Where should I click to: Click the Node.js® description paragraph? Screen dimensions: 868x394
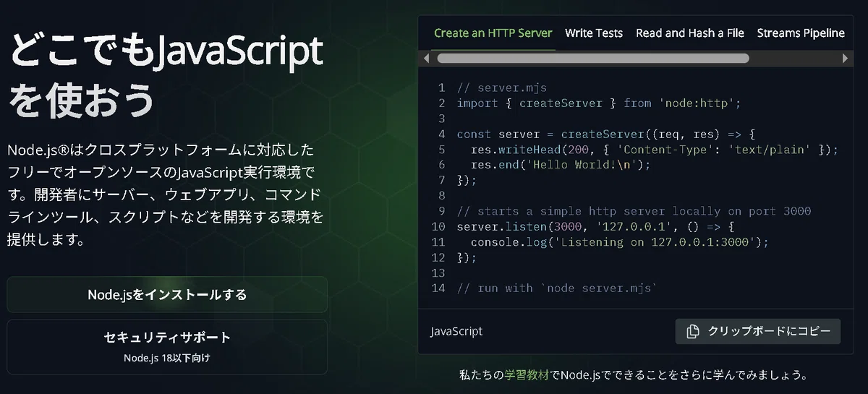165,194
